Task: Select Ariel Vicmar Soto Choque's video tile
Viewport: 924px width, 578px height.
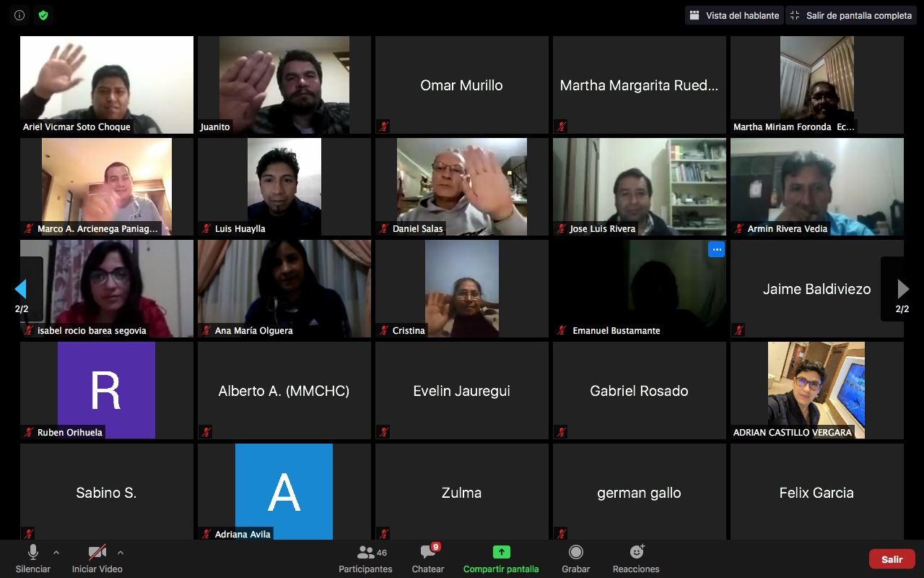Action: 107,85
